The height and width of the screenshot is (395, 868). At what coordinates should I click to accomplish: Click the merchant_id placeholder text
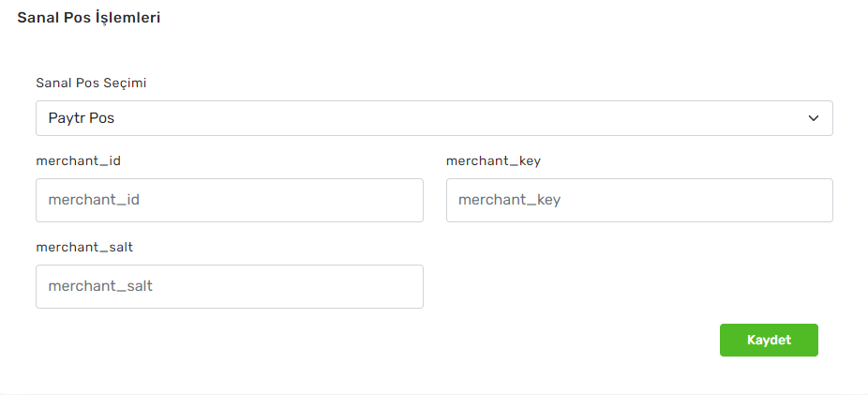coord(94,200)
